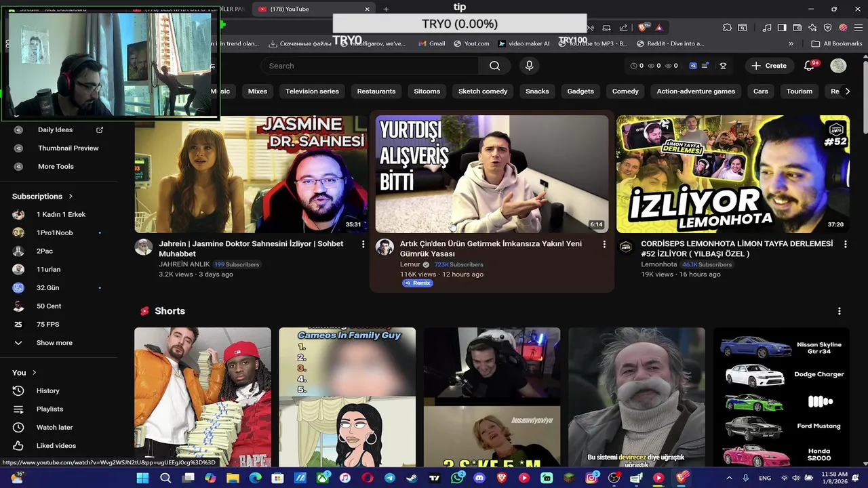Select the Action-adventure games chip
The height and width of the screenshot is (488, 868).
[696, 91]
